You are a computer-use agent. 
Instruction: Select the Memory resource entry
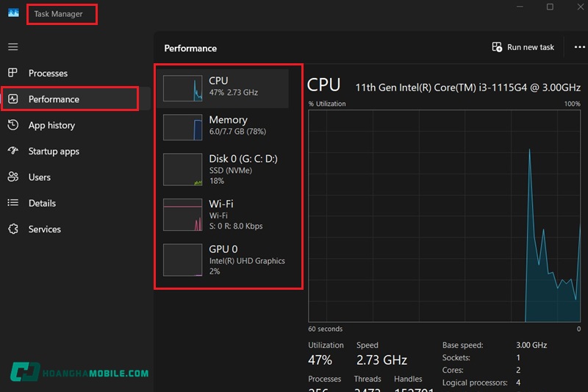point(228,125)
